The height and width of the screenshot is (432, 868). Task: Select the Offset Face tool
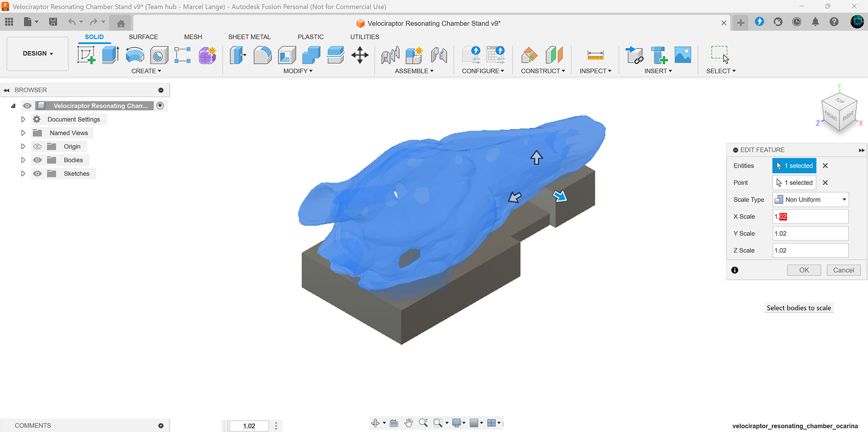[335, 55]
